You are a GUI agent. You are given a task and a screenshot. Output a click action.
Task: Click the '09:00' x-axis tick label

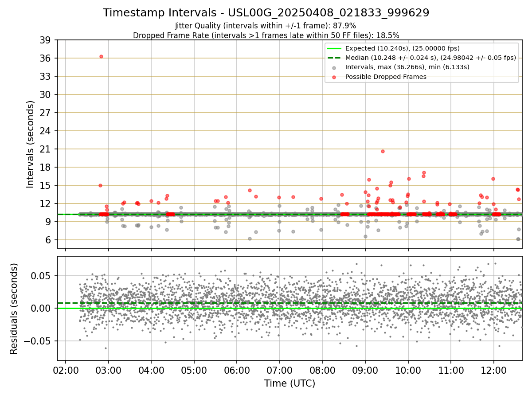pos(365,370)
